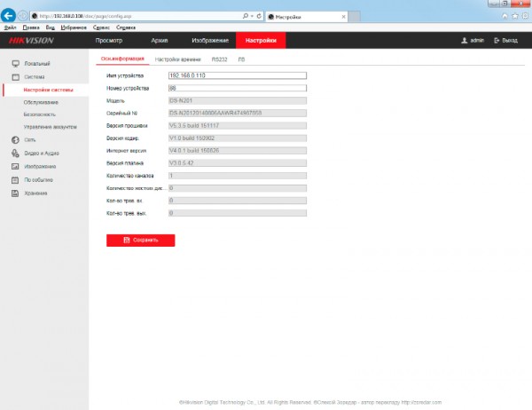This screenshot has width=532, height=410.
Task: Click the Номер устройства input field
Action: [x=238, y=88]
